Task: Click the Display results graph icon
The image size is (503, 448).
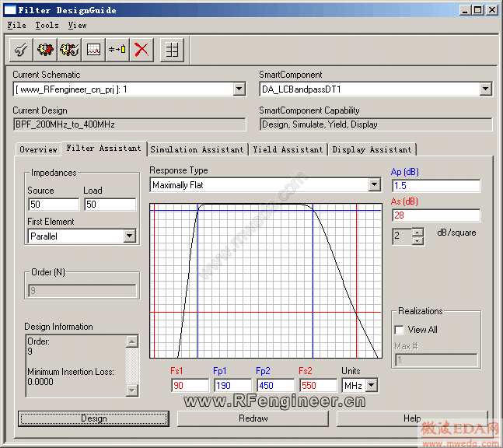Action: pos(93,50)
